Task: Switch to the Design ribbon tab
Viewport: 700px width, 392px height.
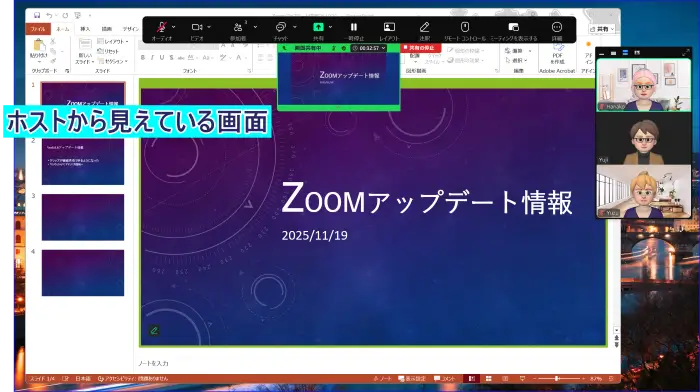Action: (130, 29)
